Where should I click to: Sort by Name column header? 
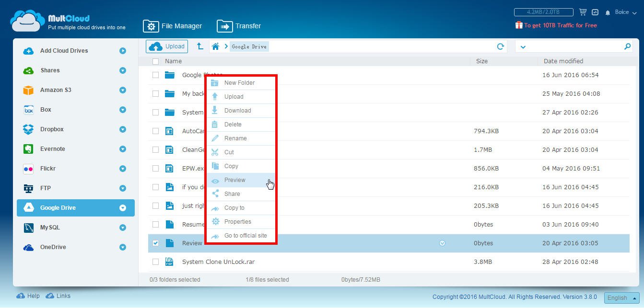(x=173, y=61)
